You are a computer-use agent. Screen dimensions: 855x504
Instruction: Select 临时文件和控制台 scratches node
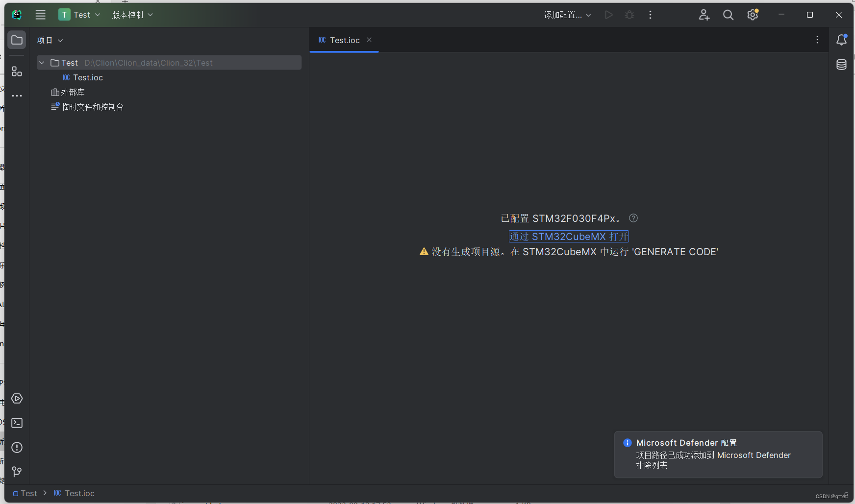click(x=87, y=107)
